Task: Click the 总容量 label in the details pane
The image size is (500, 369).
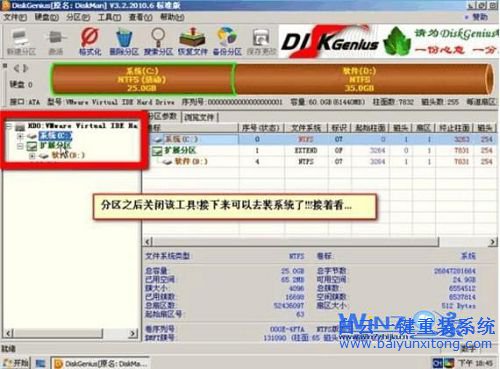Action: (157, 271)
